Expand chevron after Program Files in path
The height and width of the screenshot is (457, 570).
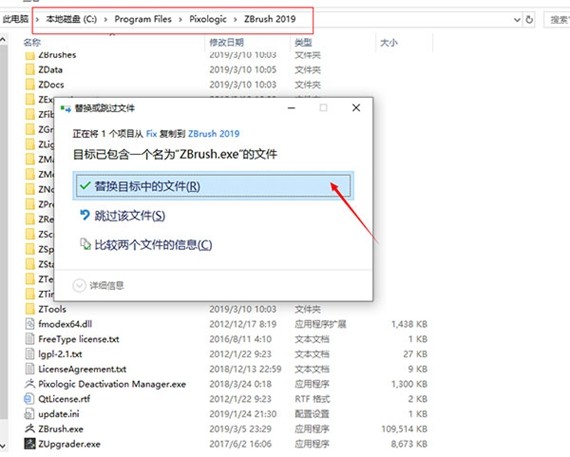[x=180, y=20]
